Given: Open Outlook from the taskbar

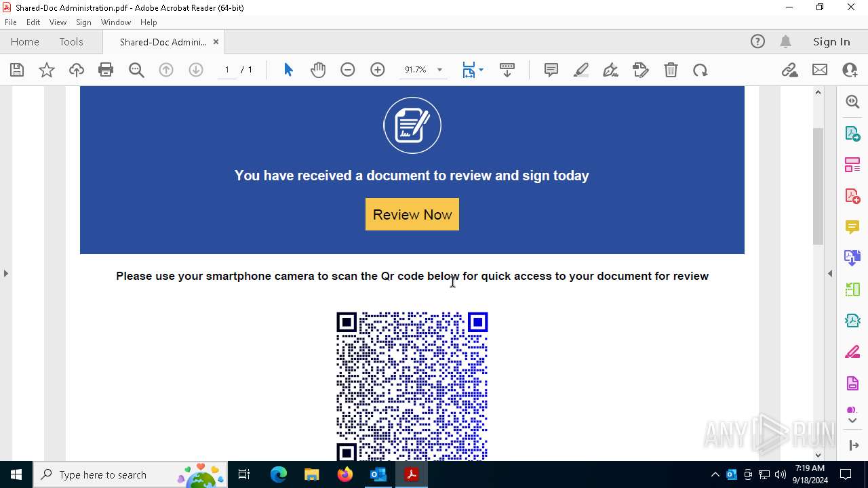Looking at the screenshot, I should (378, 474).
